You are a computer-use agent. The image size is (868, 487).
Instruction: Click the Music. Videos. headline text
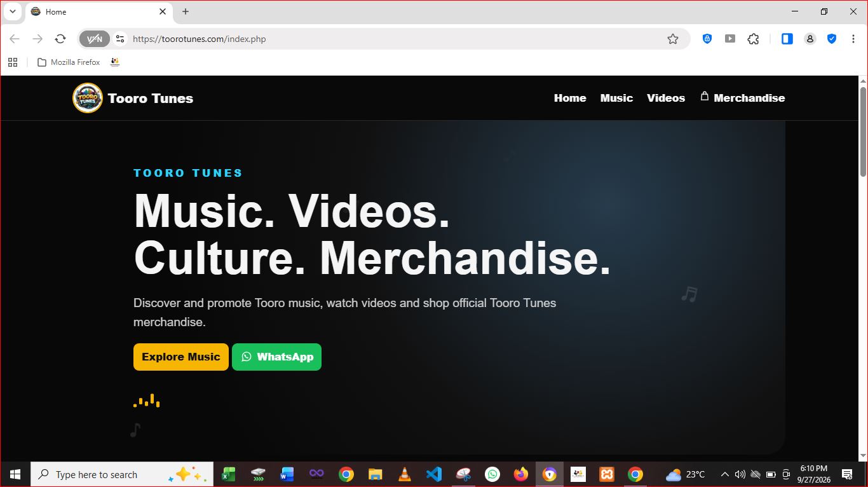[x=292, y=210]
